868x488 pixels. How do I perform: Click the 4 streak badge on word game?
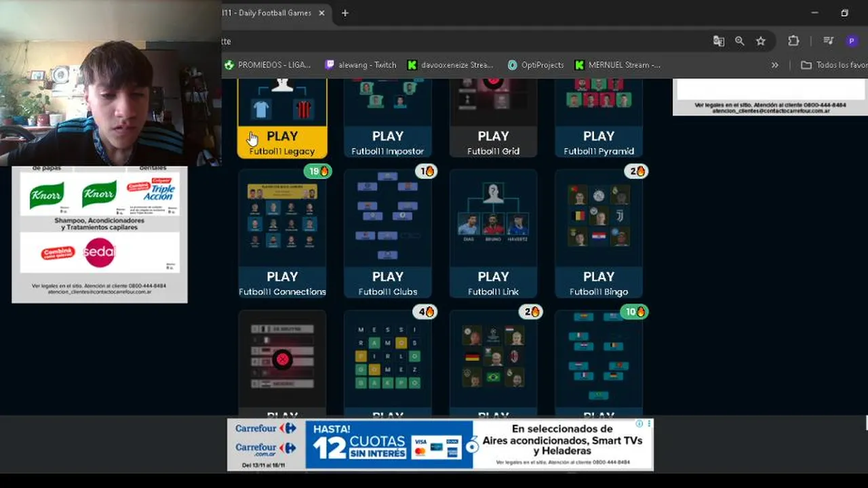[427, 312]
